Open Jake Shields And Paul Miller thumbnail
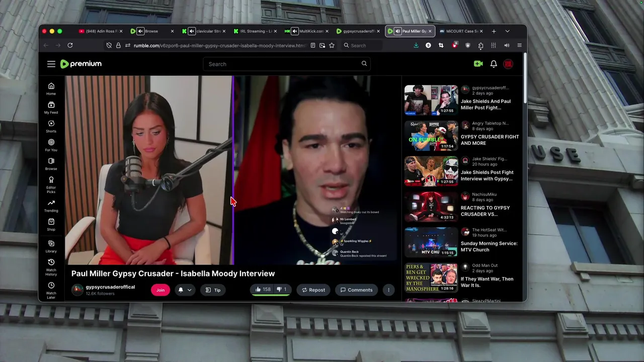Screen dimensions: 644x362 point(431,100)
